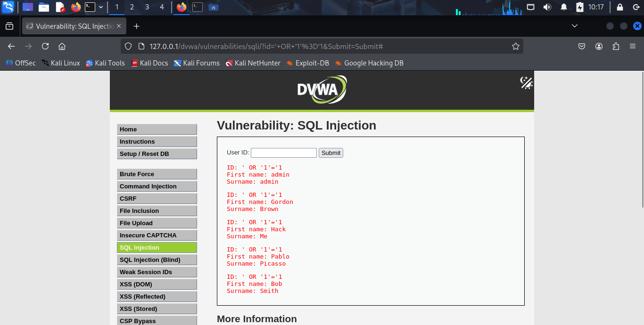The image size is (644, 325).
Task: Open the Brute Force menu item
Action: (x=157, y=174)
